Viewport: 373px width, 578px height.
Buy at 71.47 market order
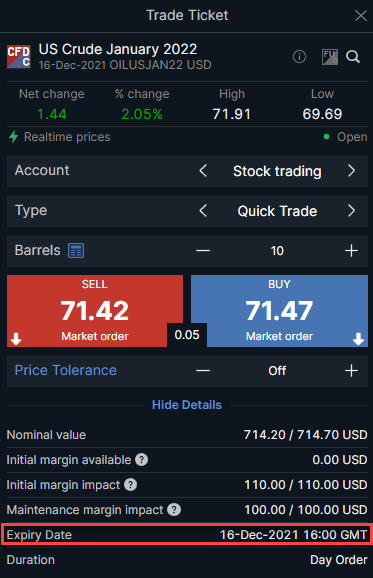279,311
